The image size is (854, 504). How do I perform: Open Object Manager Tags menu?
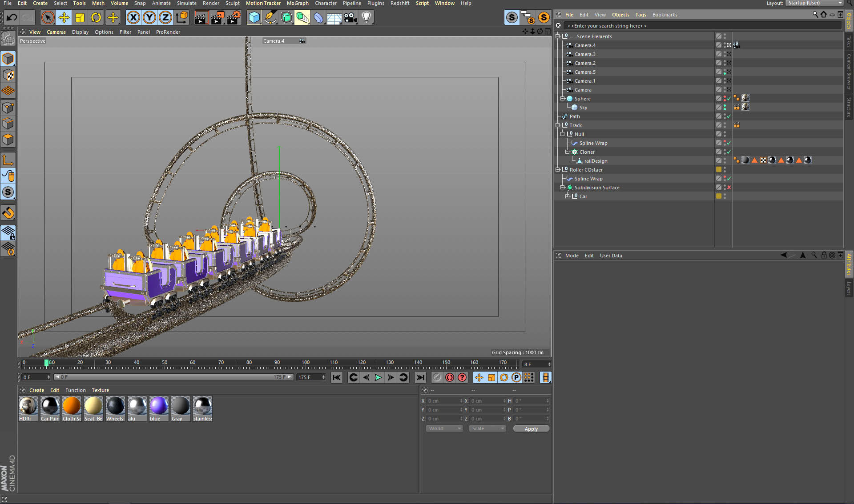(x=640, y=15)
